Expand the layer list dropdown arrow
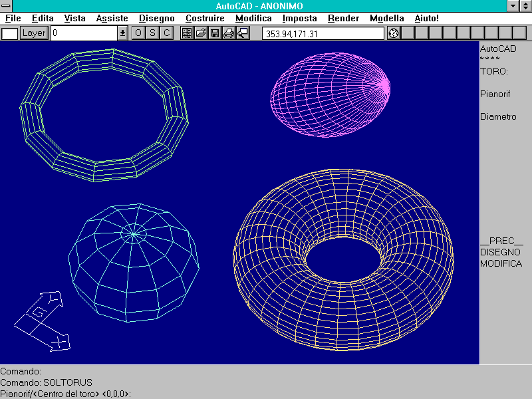 point(122,33)
